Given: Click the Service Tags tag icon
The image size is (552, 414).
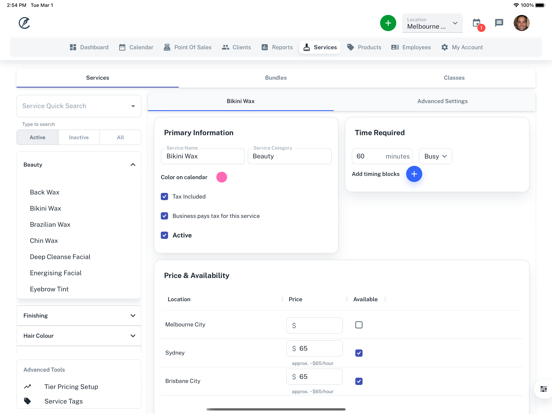Looking at the screenshot, I should point(27,401).
